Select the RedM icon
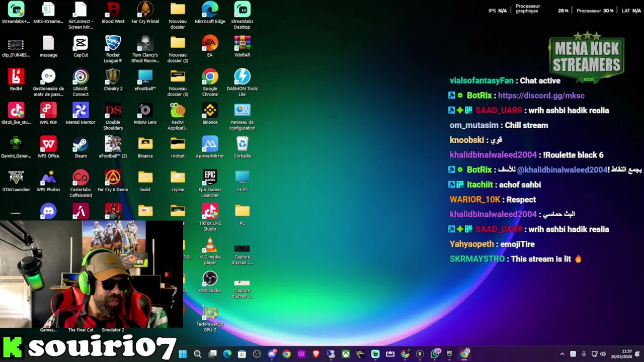644x362 pixels. [16, 80]
